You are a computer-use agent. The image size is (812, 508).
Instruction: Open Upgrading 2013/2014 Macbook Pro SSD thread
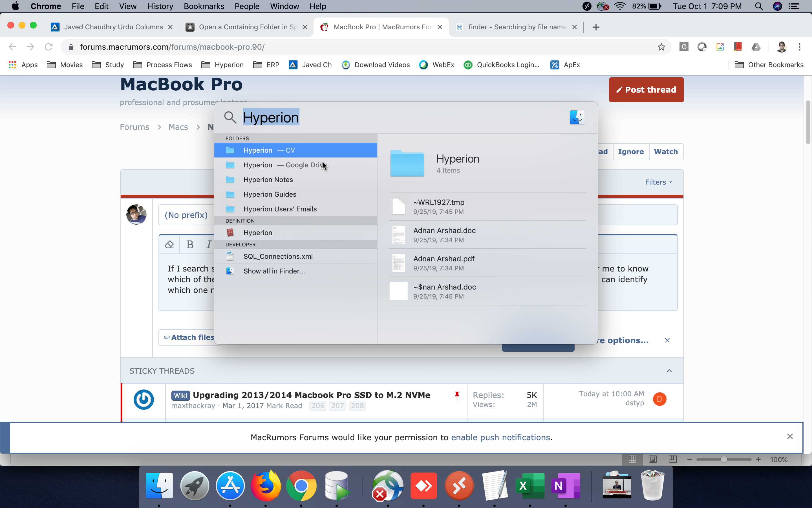pos(311,395)
